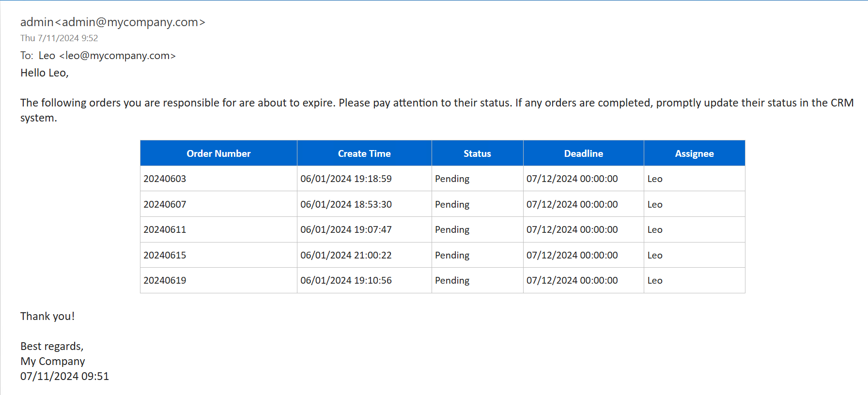Click the Order Number column header
Image resolution: width=868 pixels, height=395 pixels.
(x=218, y=153)
